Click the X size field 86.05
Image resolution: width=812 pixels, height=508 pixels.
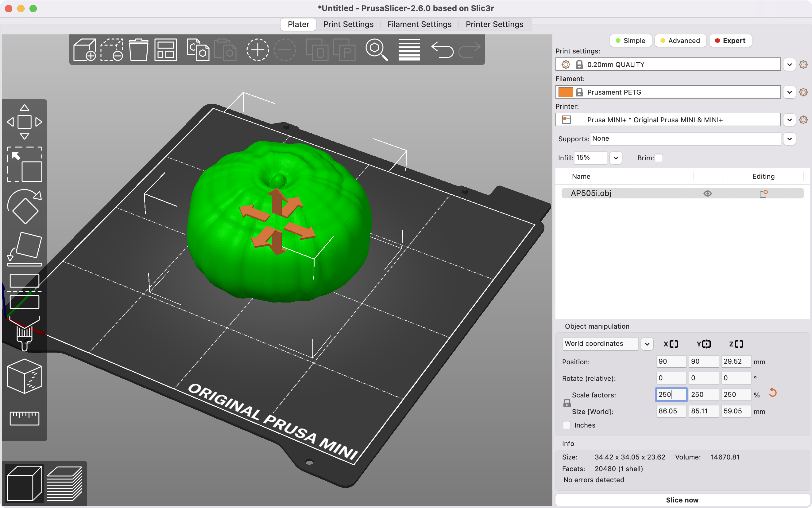671,411
